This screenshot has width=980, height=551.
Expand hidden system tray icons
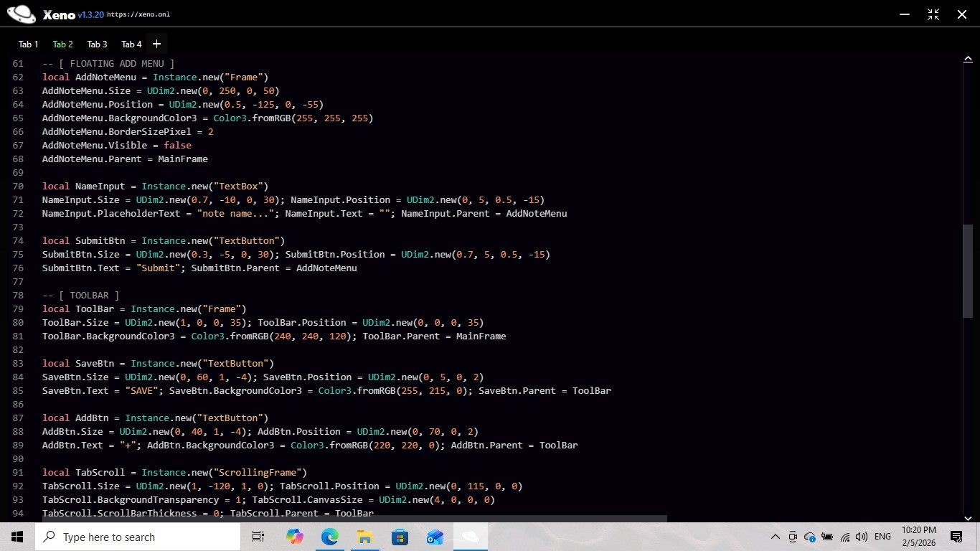click(776, 537)
